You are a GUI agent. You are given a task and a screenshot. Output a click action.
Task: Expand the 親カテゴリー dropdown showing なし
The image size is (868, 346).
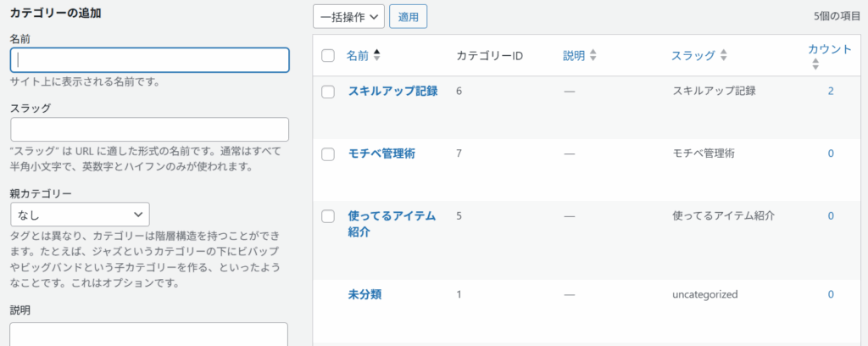(x=80, y=214)
